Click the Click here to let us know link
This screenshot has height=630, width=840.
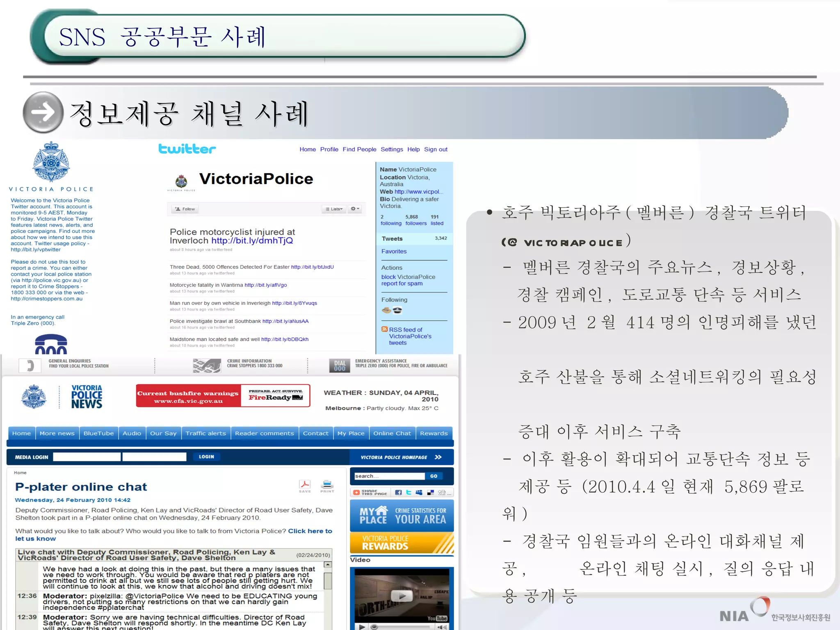[x=173, y=534]
